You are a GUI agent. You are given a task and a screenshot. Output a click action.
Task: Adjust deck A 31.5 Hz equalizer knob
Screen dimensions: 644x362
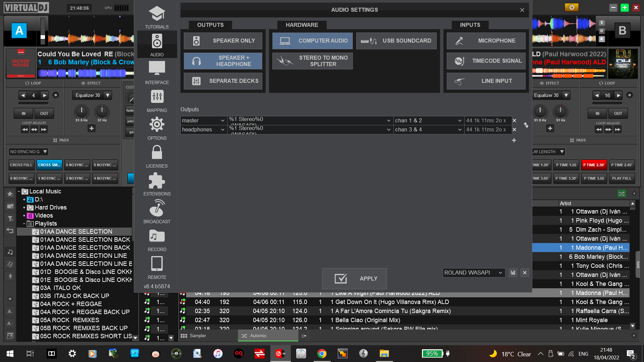(82, 112)
